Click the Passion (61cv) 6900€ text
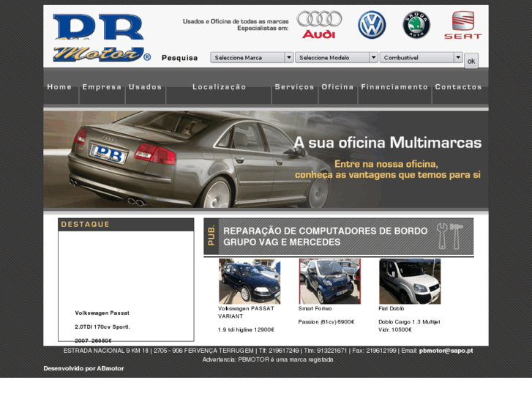This screenshot has width=532, height=399. pos(326,321)
